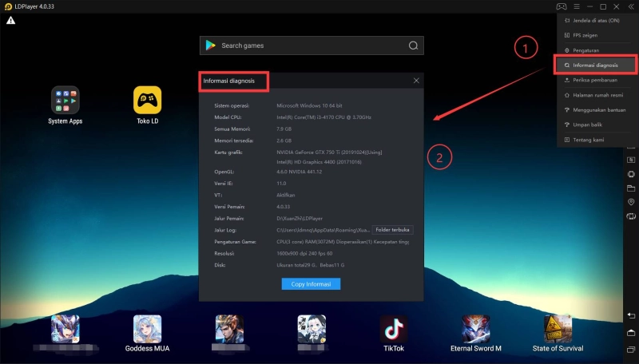Collapse sidebar with double chevron arrow
This screenshot has width=639, height=364.
point(630,6)
